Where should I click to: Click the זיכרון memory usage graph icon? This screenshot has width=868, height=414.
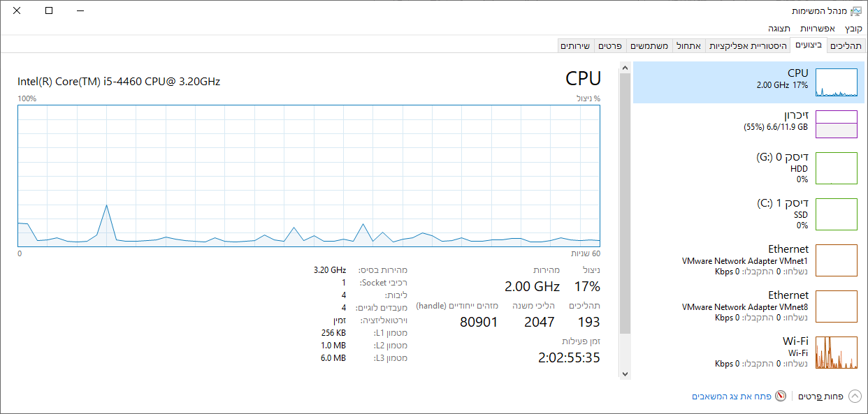coord(837,124)
